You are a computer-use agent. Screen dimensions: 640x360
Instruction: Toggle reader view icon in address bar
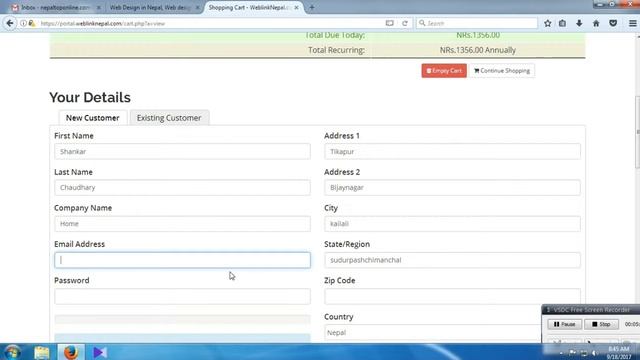pyautogui.click(x=389, y=23)
